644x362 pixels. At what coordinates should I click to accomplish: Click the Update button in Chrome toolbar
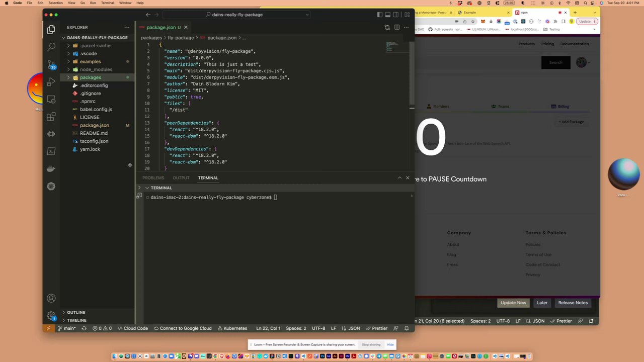tap(587, 22)
